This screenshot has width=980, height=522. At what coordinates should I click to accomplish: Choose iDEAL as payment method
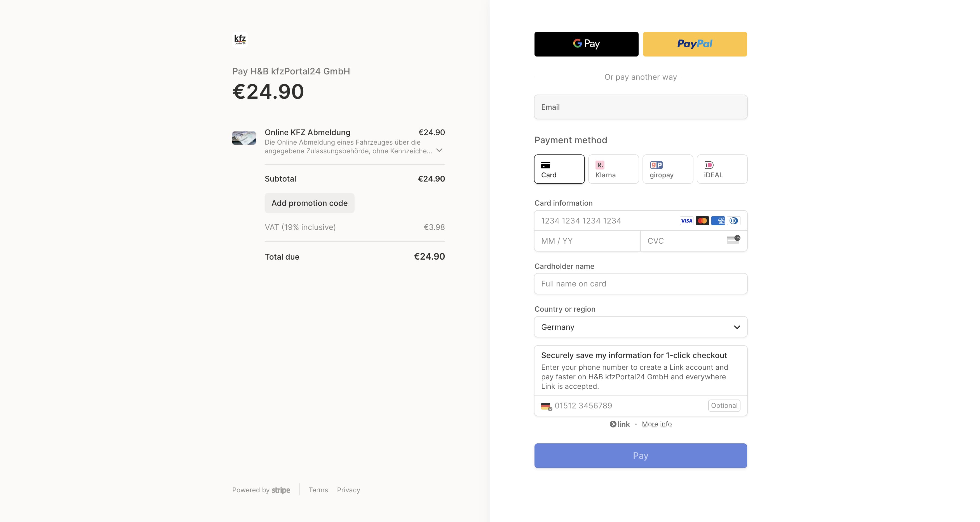tap(722, 169)
